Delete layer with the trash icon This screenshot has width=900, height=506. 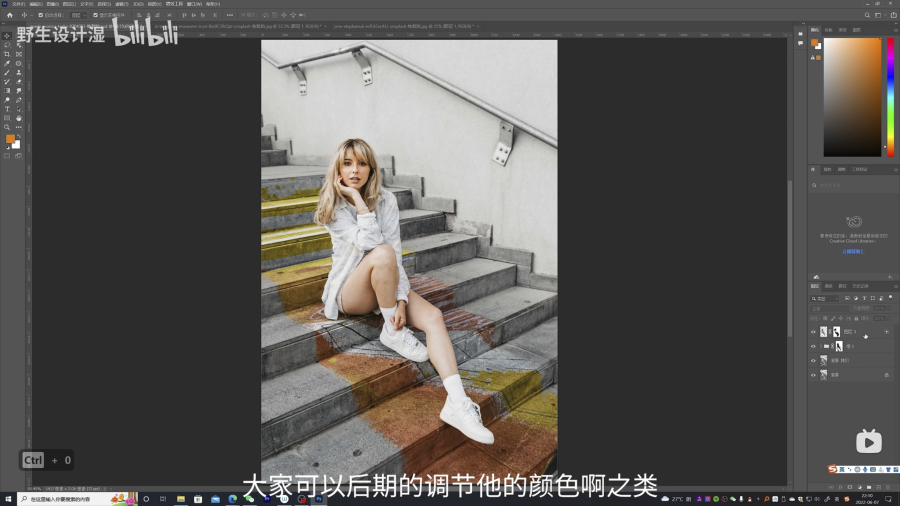point(888,487)
